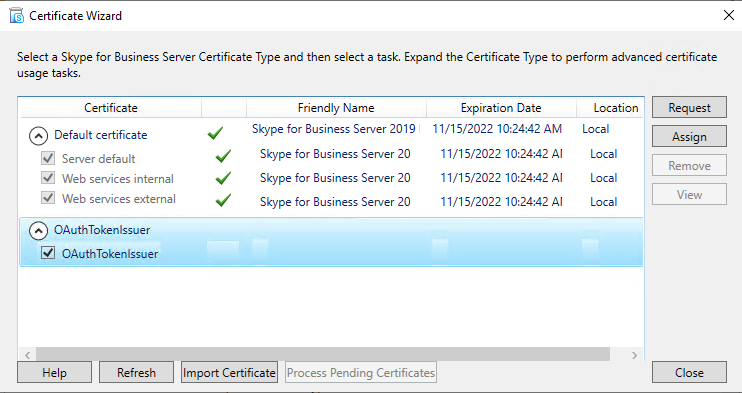This screenshot has height=393, width=742.
Task: Select Web services external label
Action: [x=119, y=198]
